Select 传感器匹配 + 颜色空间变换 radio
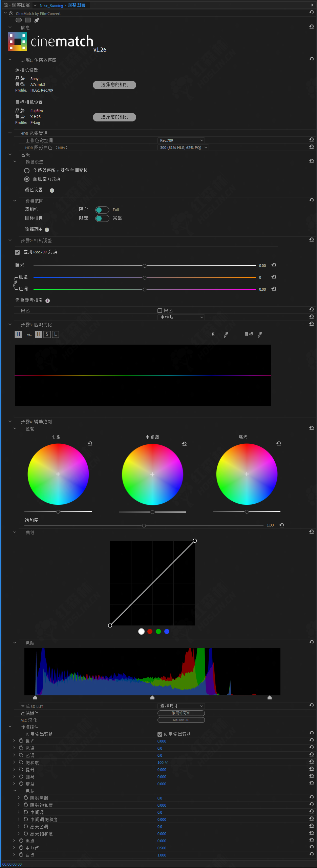The height and width of the screenshot is (868, 317). (x=27, y=171)
